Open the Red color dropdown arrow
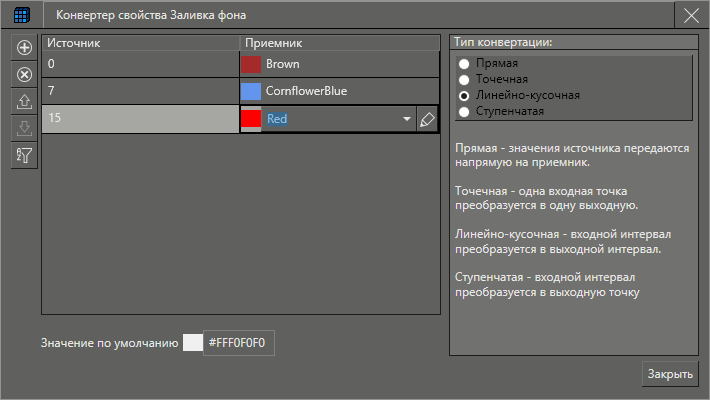 click(407, 119)
